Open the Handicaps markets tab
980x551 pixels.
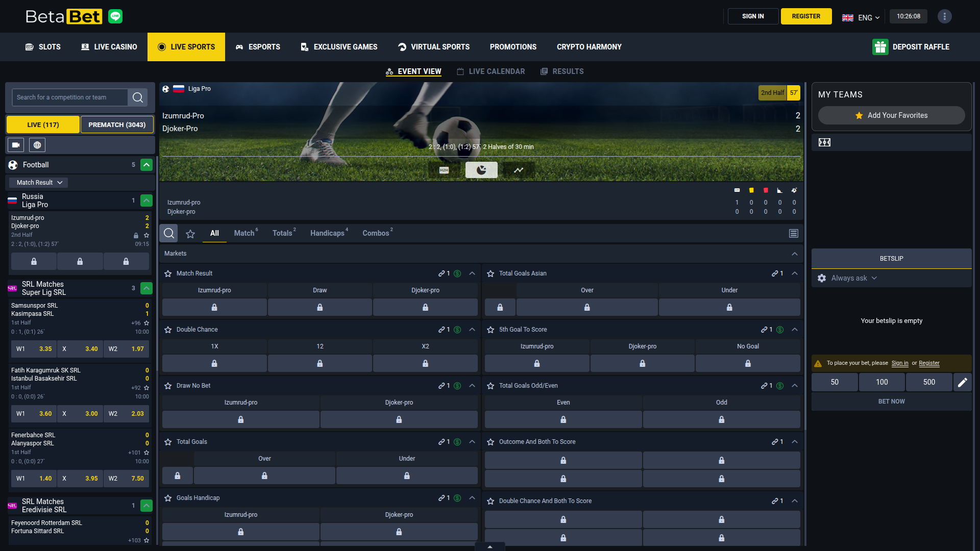tap(327, 233)
